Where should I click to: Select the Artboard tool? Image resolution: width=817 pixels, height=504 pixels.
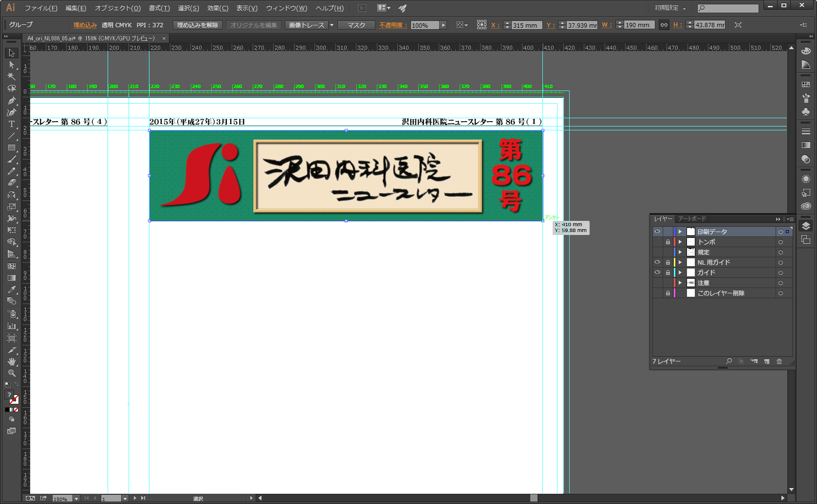click(12, 337)
